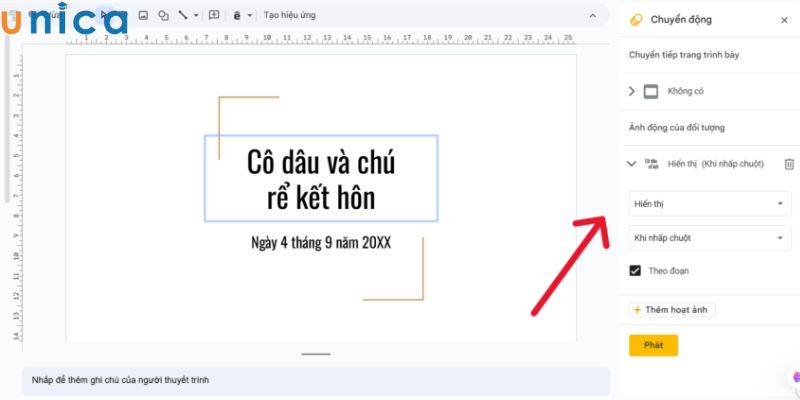Select the line drawing tool

[x=183, y=15]
